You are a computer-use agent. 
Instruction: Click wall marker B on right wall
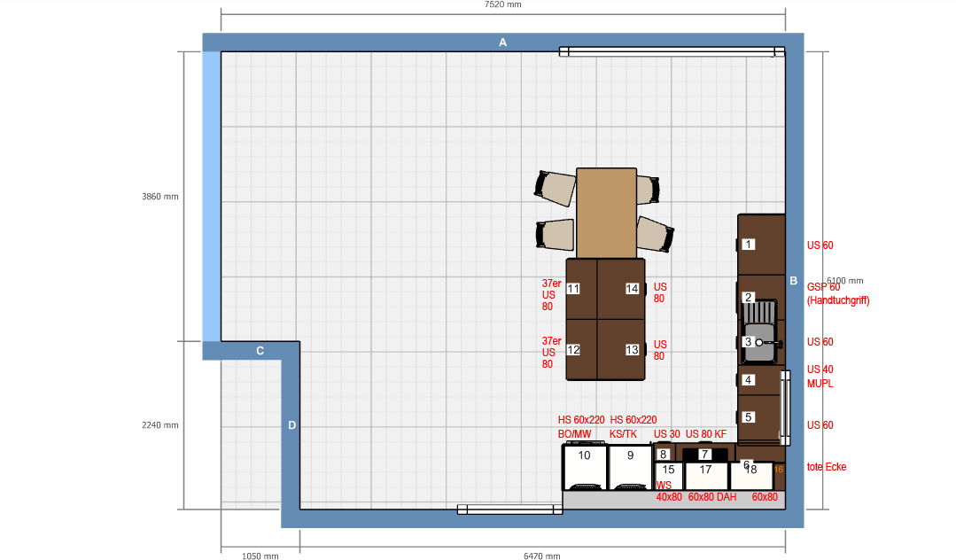click(x=794, y=281)
